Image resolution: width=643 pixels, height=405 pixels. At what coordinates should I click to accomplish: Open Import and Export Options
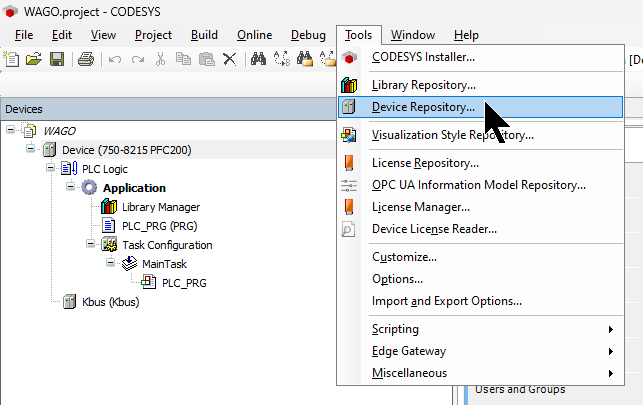point(480,301)
